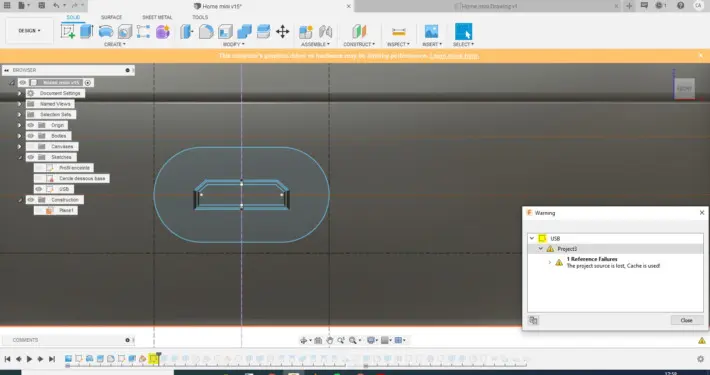Switch to the SURFACE tab
The width and height of the screenshot is (710, 375).
[111, 17]
